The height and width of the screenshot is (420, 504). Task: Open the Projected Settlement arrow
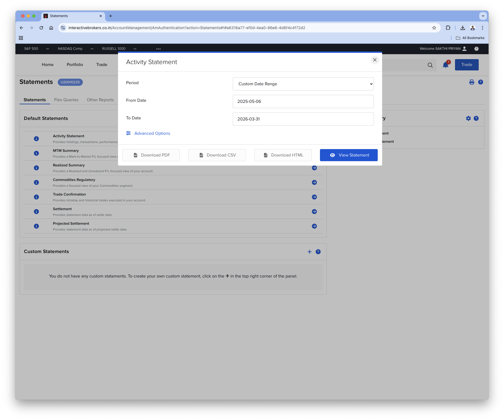pyautogui.click(x=314, y=226)
